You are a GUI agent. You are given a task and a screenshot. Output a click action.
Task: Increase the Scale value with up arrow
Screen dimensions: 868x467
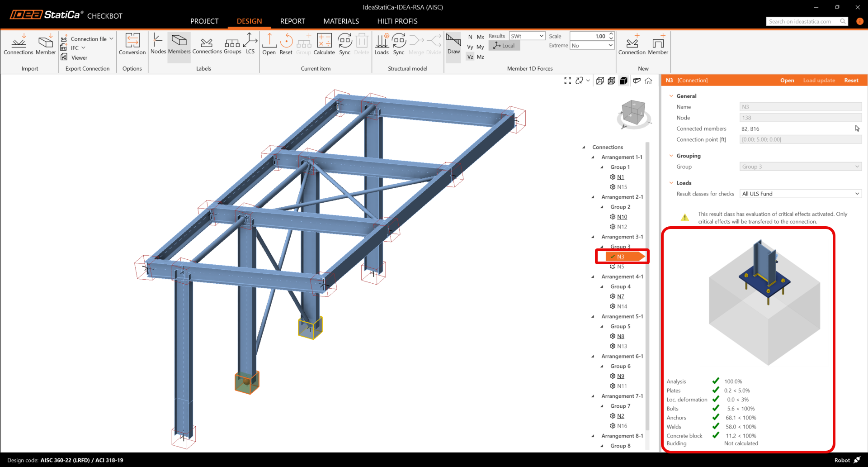pos(611,34)
